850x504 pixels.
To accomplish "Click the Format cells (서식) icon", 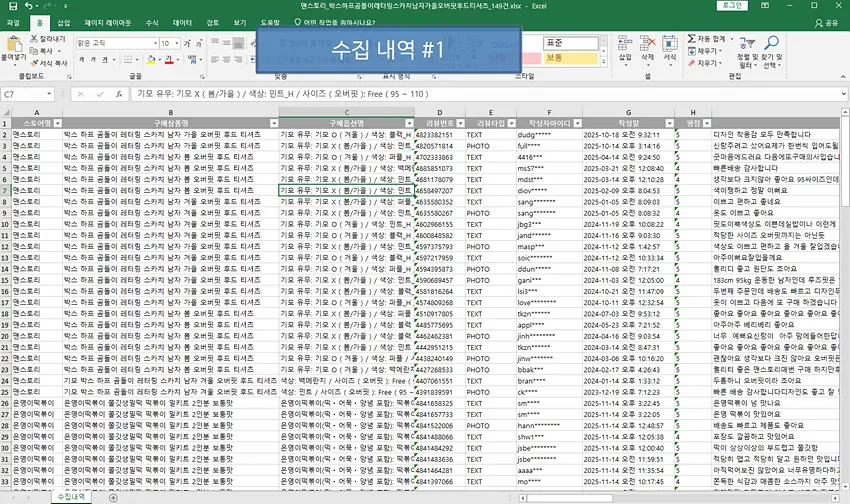I will pos(670,44).
